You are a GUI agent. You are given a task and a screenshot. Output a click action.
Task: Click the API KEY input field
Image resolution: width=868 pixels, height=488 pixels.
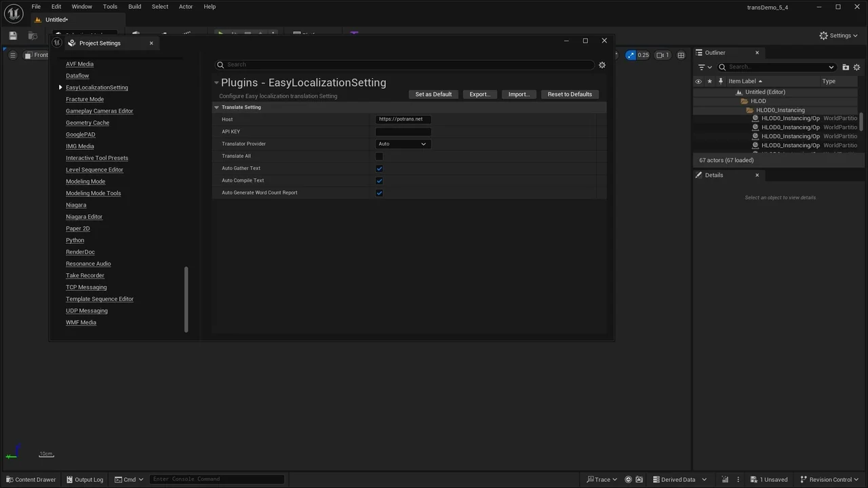pyautogui.click(x=403, y=132)
